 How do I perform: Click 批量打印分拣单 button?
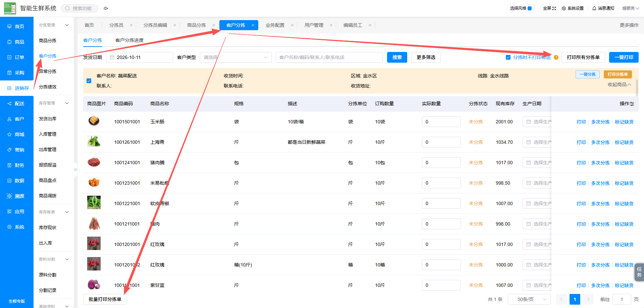pos(105,299)
